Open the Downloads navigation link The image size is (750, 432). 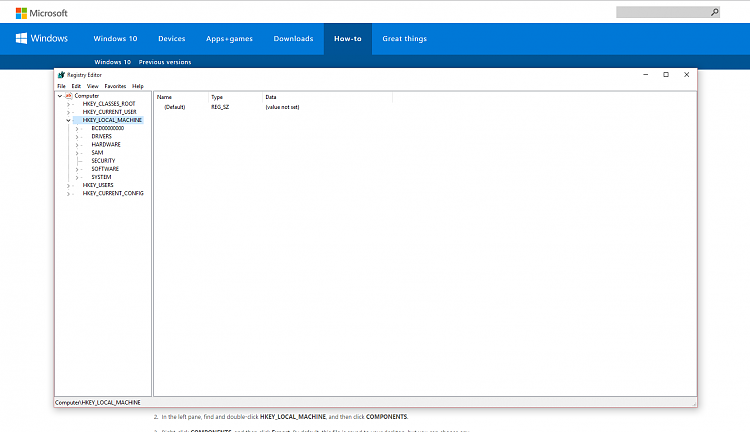tap(293, 39)
